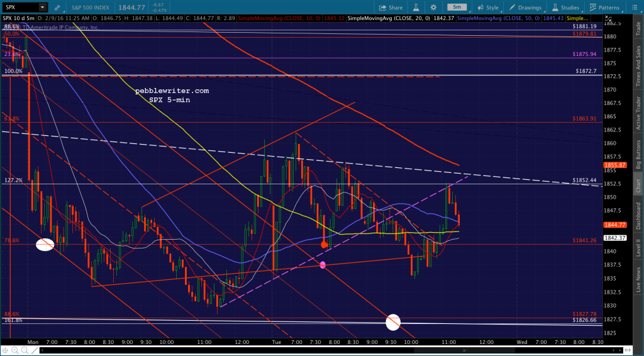Click the 78.6% Fibonacci label
This screenshot has width=644, height=356.
[x=11, y=241]
